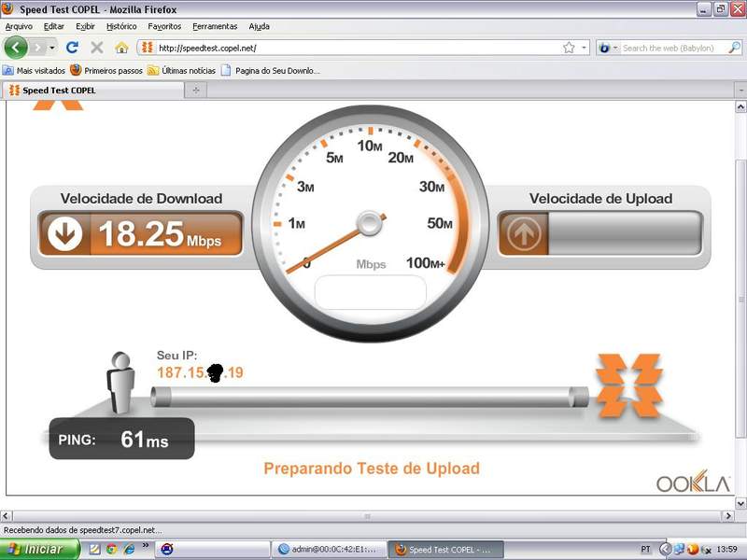Open the Editar menu
Image resolution: width=747 pixels, height=560 pixels.
tap(54, 27)
